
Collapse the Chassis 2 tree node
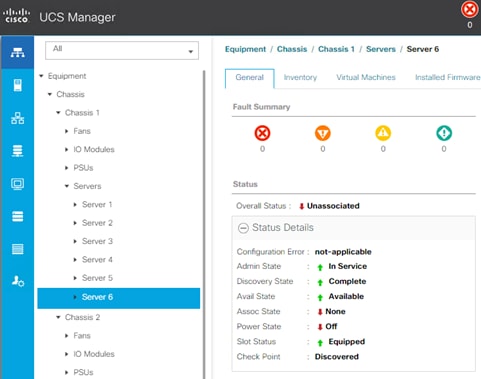click(x=58, y=317)
